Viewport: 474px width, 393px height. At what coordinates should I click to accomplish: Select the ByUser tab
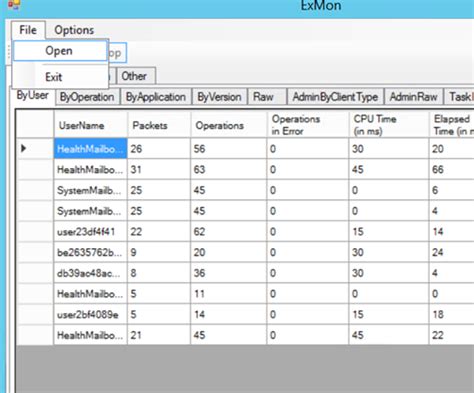(33, 96)
